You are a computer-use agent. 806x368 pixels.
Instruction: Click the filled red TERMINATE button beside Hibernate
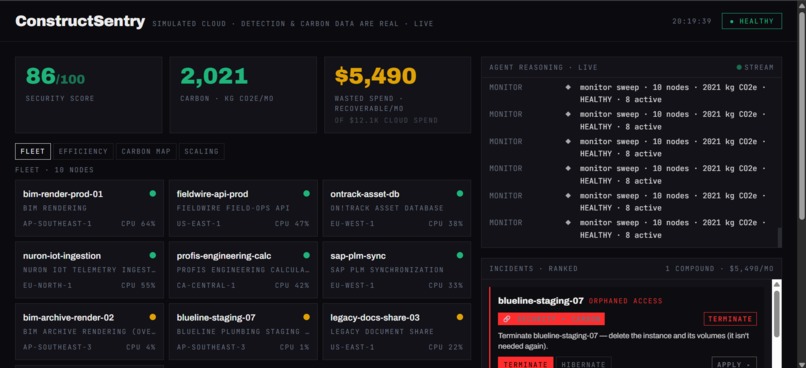pos(525,363)
